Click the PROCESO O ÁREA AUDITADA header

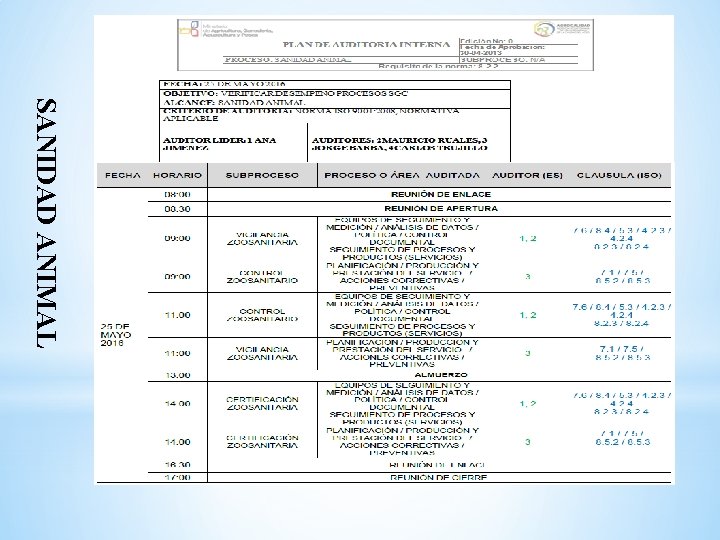402,175
